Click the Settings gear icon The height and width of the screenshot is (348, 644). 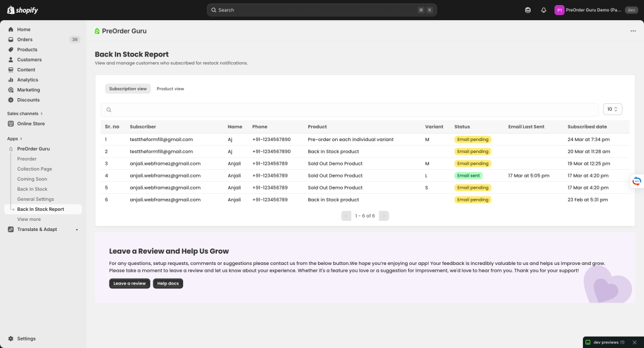[11, 339]
